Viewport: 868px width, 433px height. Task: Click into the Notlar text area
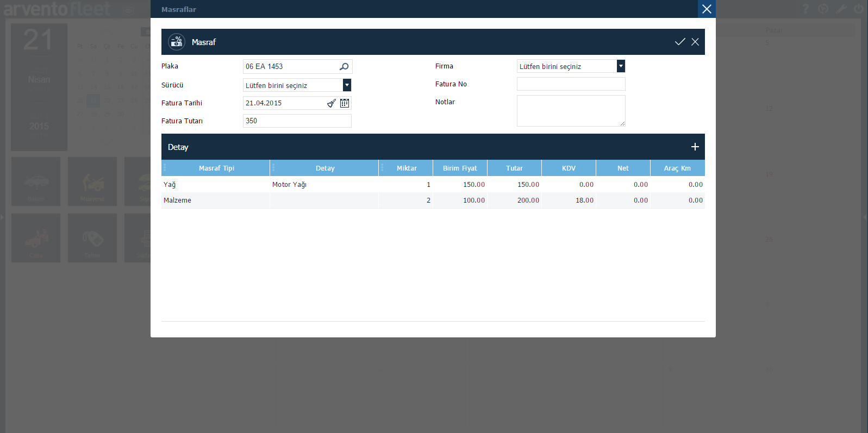(571, 111)
